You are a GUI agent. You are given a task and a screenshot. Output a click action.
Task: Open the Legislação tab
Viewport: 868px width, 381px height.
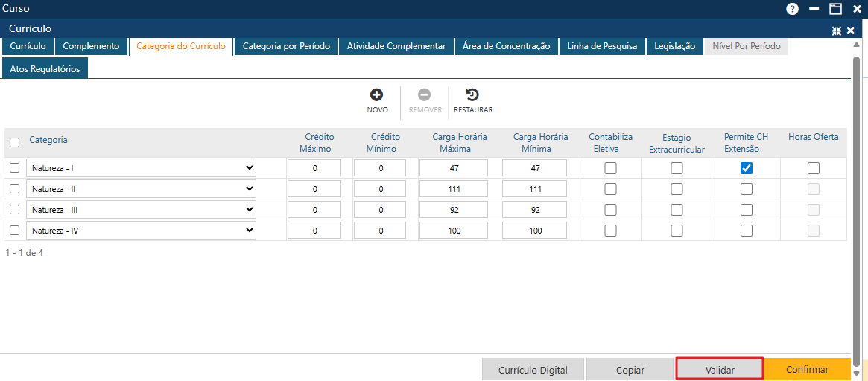(674, 46)
